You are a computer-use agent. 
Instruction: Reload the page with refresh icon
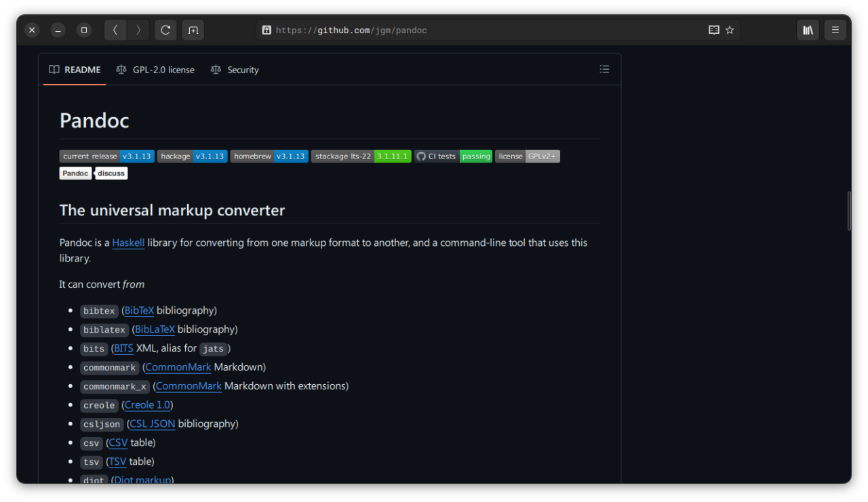[165, 30]
